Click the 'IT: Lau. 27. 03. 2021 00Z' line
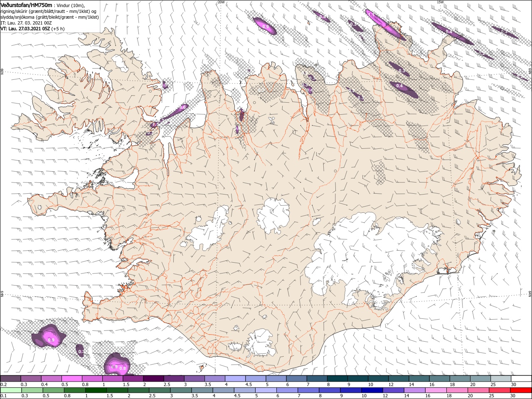 [x=26, y=23]
